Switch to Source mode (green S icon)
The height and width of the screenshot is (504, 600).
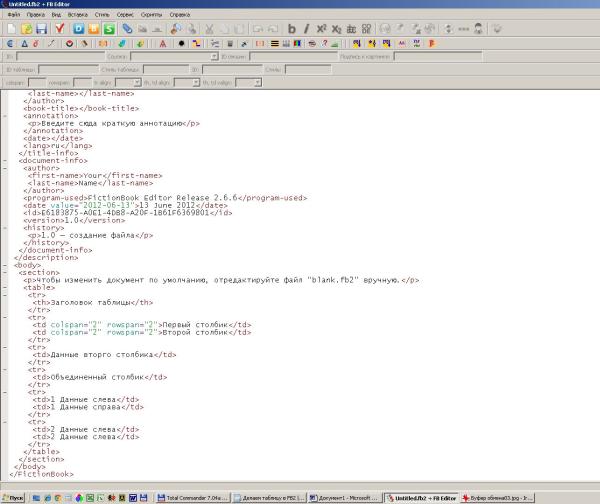pos(107,29)
